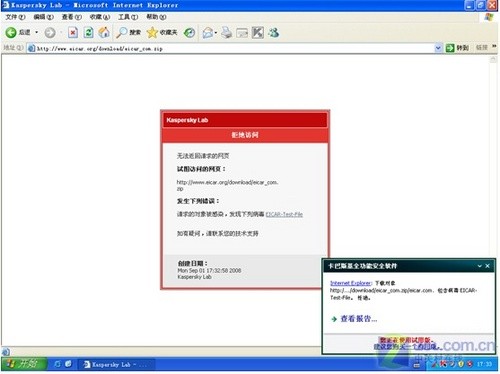
Task: Click the green arrow beside 查看报告
Action: click(x=334, y=319)
